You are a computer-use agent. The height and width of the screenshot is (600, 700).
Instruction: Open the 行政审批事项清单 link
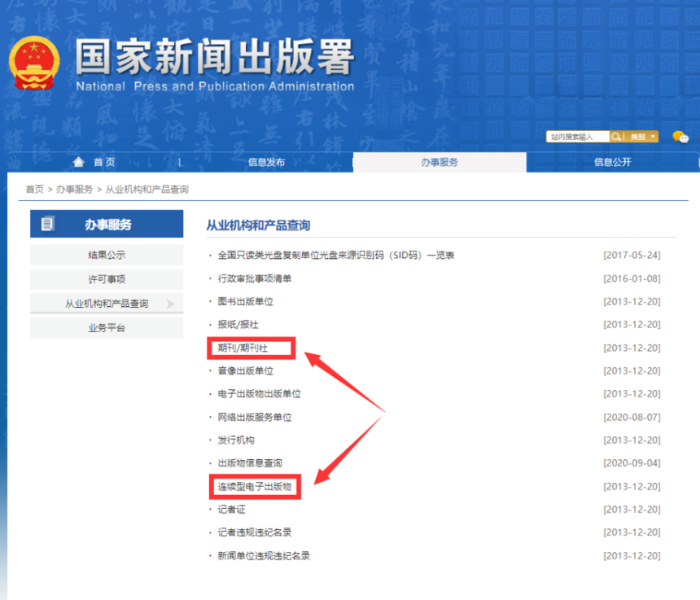(x=255, y=278)
